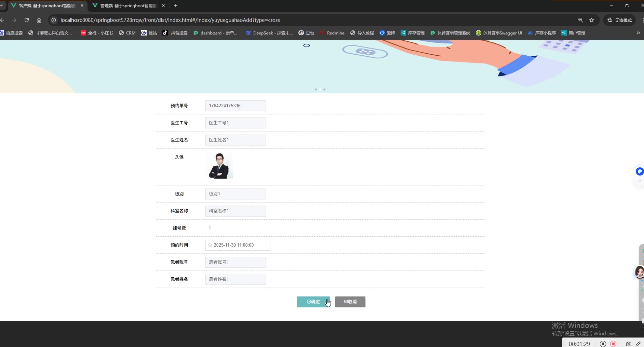Open the 库存小程序 bookmark

click(542, 33)
